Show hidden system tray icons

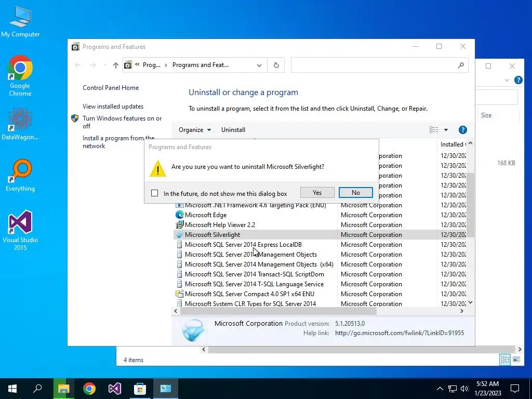coord(440,389)
